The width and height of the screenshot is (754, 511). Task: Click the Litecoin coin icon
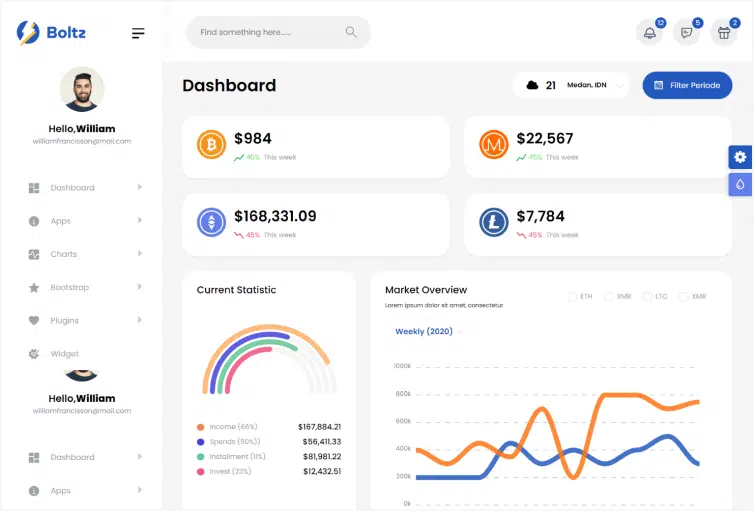tap(493, 222)
